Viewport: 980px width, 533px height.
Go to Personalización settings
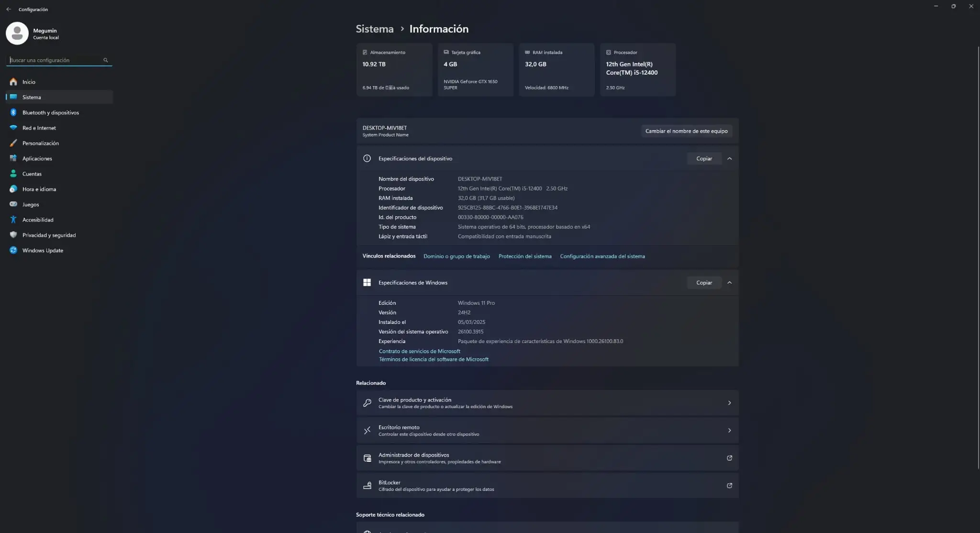click(59, 143)
